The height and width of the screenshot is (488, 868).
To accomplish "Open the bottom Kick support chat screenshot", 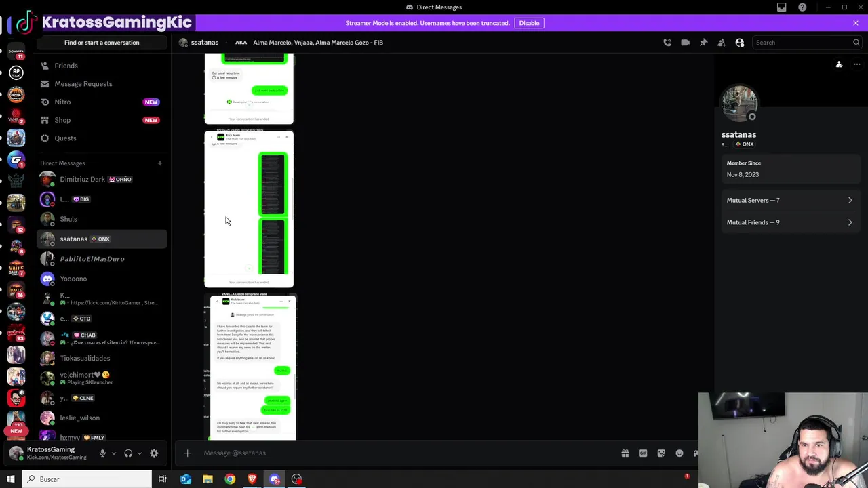I will (252, 367).
